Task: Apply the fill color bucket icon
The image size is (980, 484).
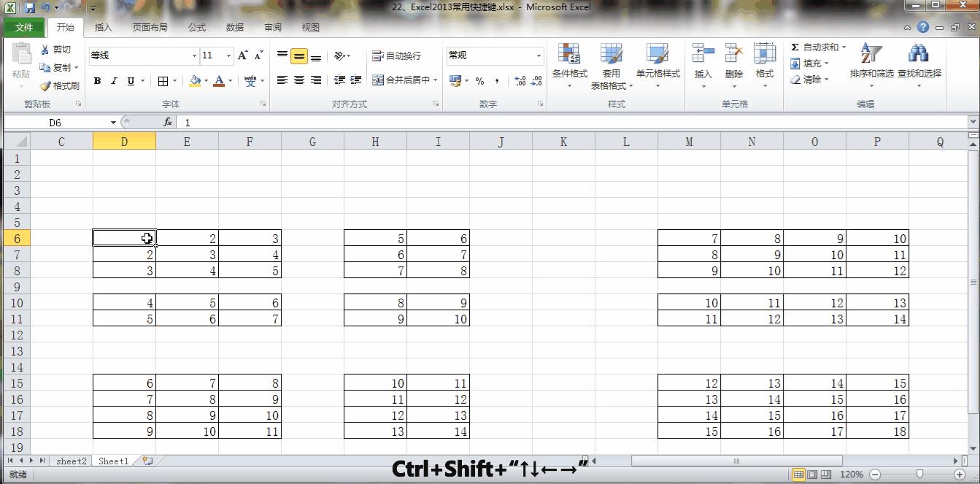Action: pyautogui.click(x=195, y=81)
